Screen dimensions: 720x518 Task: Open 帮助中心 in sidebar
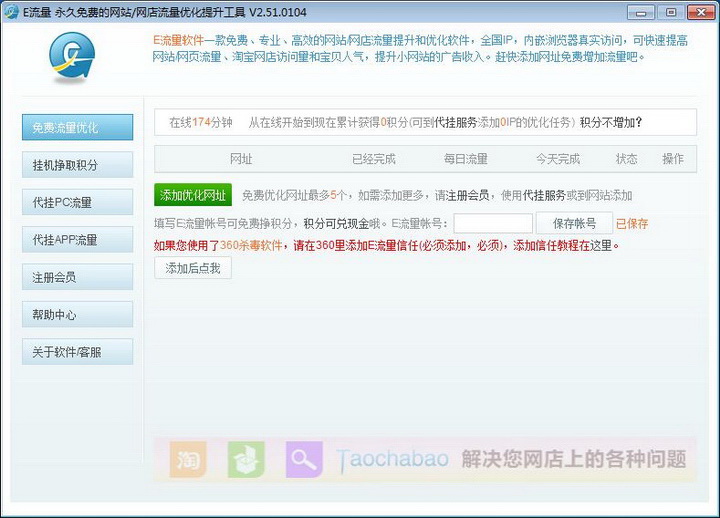pos(78,315)
